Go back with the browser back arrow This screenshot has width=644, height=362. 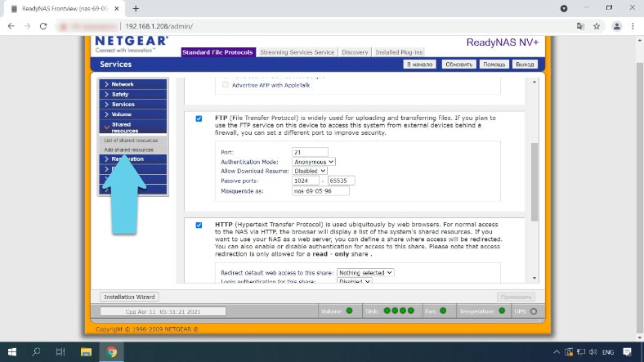point(11,26)
